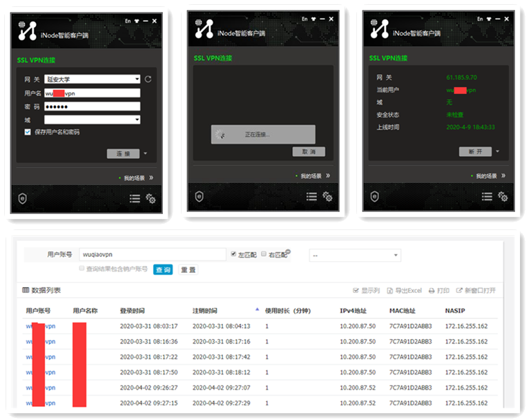Sort by MAC地址 column header
531x420 pixels.
[x=403, y=311]
